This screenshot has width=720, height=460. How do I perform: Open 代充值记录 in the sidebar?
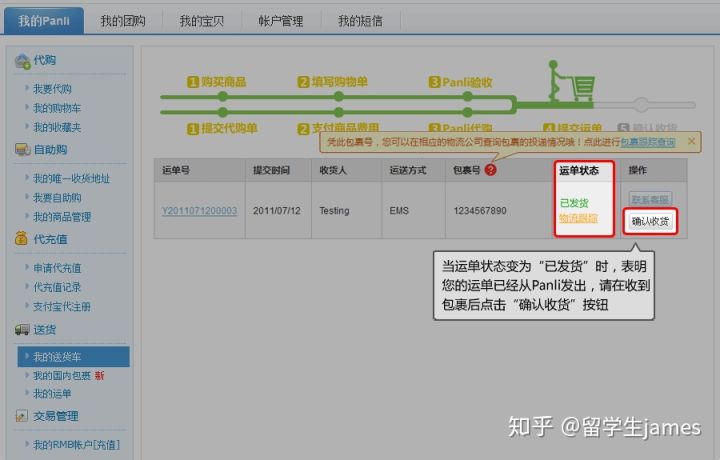57,287
